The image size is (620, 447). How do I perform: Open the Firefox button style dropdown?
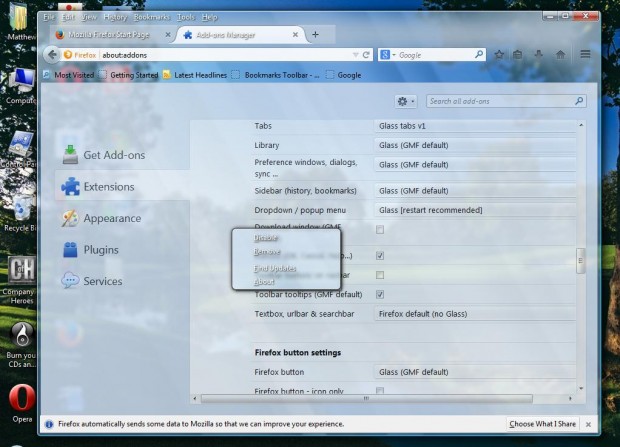point(475,372)
